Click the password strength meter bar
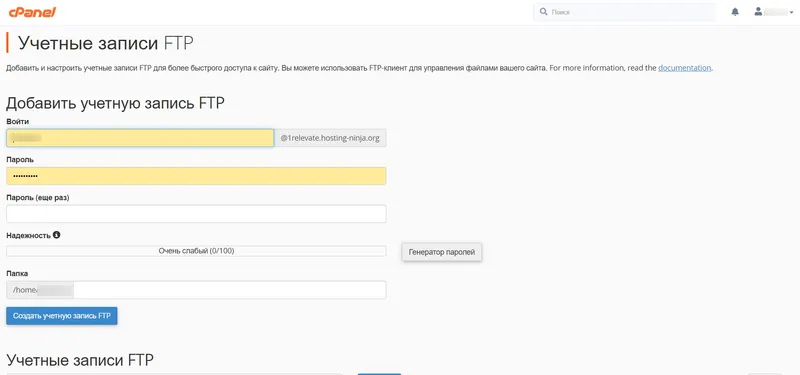This screenshot has width=800, height=375. [196, 251]
